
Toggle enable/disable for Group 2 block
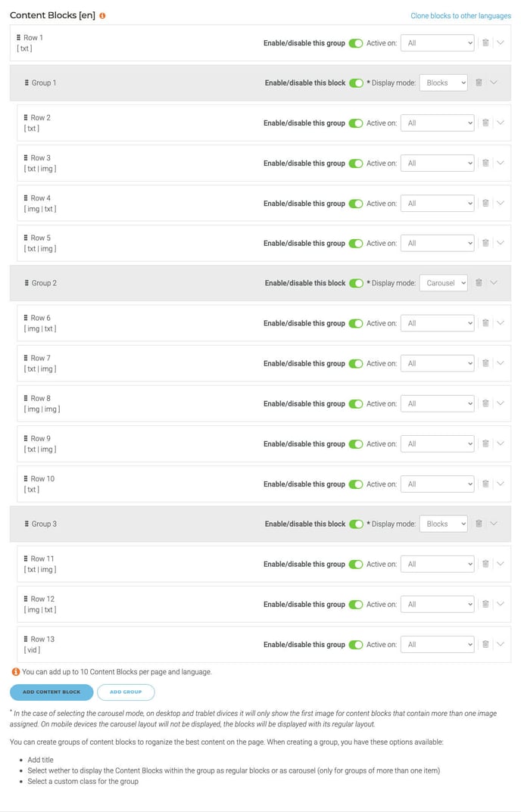point(356,282)
